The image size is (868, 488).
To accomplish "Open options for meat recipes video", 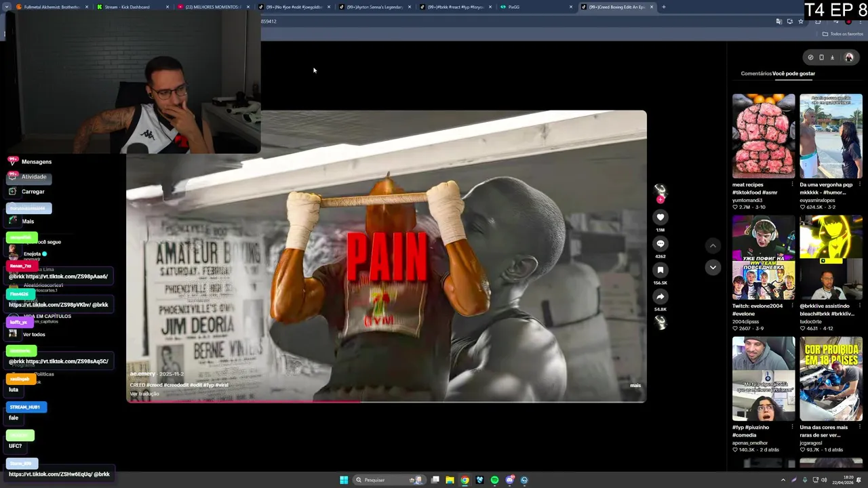I will 792,184.
